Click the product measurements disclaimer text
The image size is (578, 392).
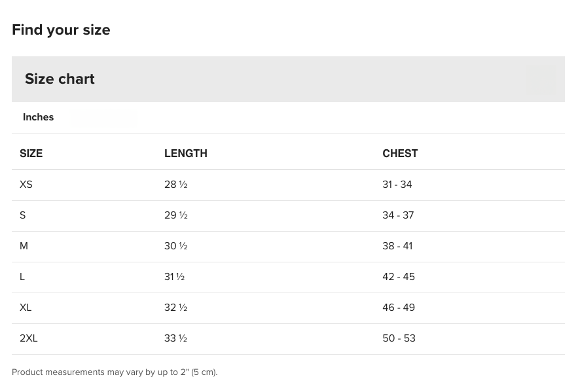pyautogui.click(x=115, y=372)
